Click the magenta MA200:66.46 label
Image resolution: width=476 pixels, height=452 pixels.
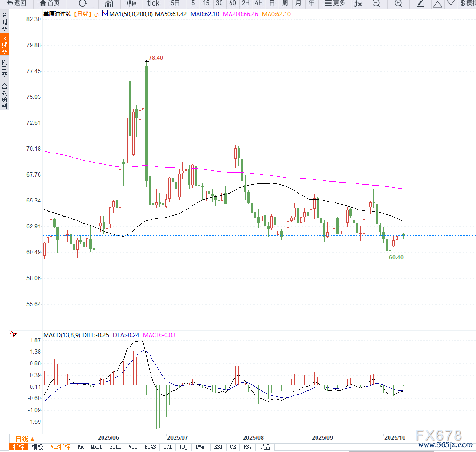240,14
